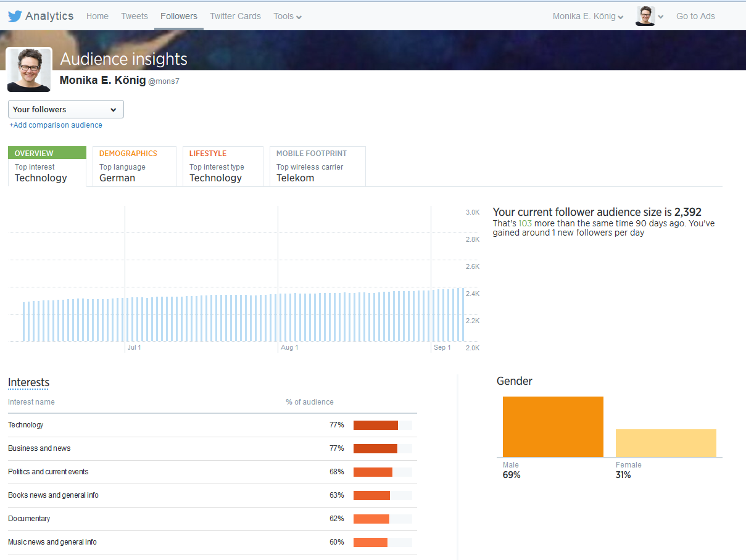Open the Monika E. König account dropdown
The height and width of the screenshot is (560, 746).
pos(588,16)
